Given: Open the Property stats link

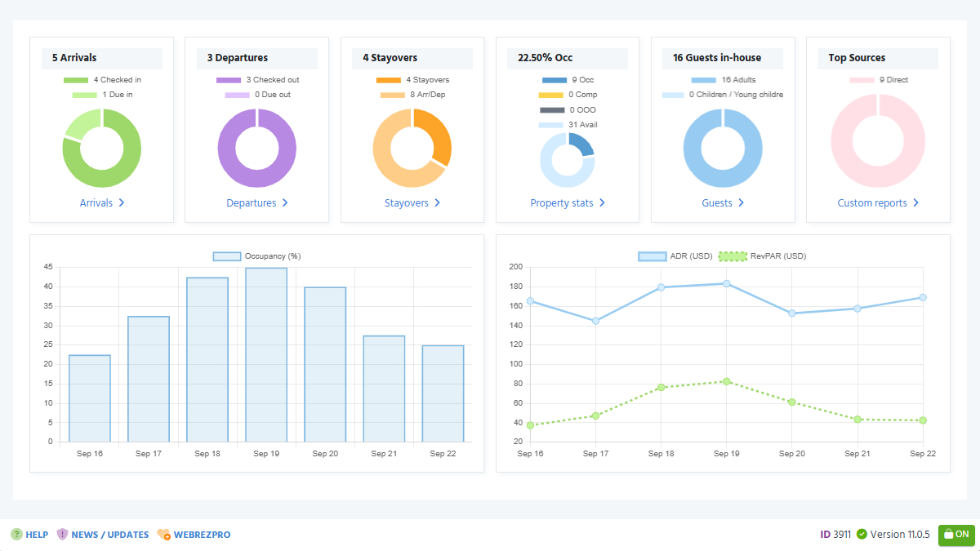Looking at the screenshot, I should [568, 202].
